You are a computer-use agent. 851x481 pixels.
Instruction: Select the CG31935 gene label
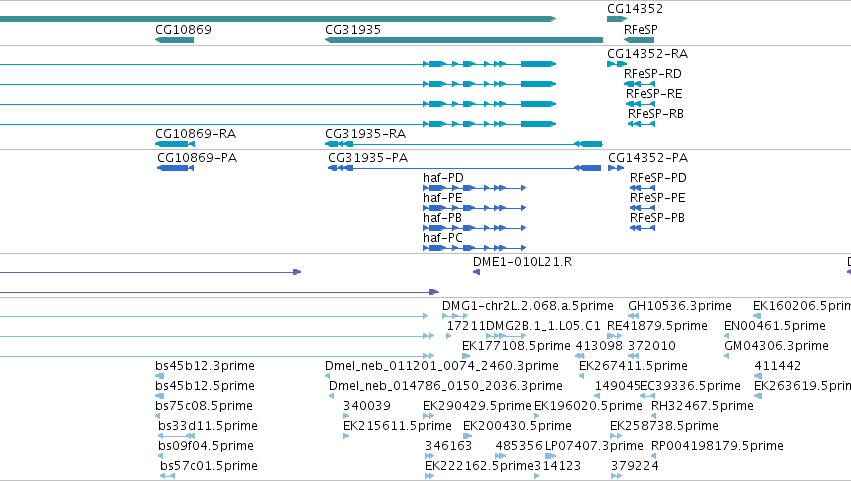pyautogui.click(x=353, y=30)
